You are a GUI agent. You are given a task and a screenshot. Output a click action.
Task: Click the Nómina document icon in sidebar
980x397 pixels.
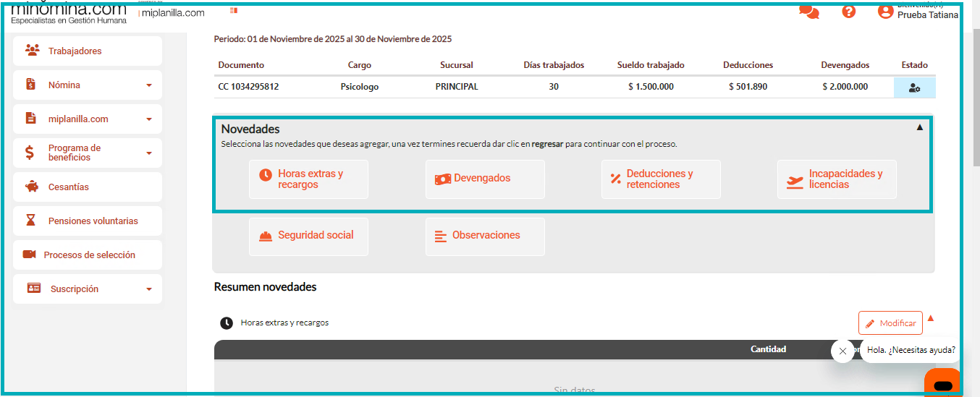pos(30,84)
